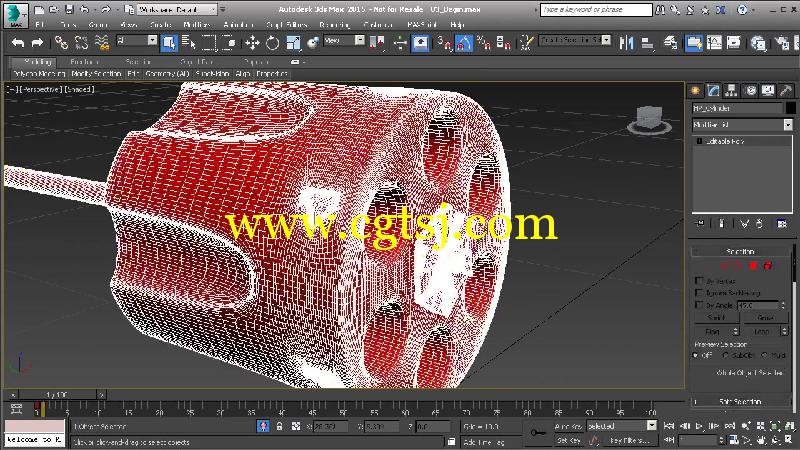Open the 3ds Max application menu button

point(16,15)
